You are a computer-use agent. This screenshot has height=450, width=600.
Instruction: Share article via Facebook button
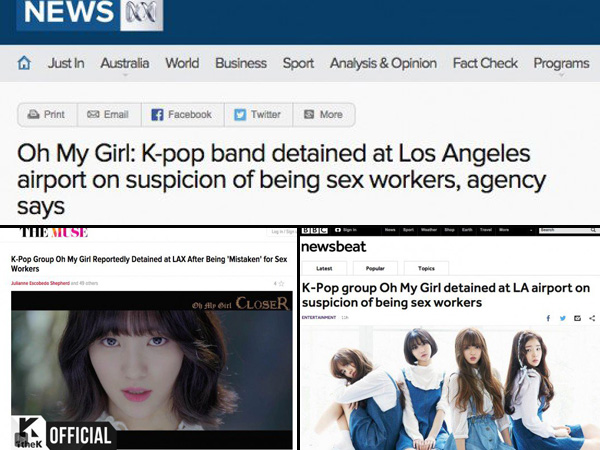click(183, 114)
